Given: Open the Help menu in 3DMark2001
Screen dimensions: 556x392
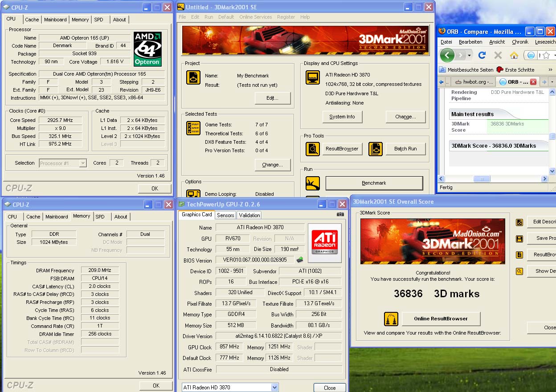Looking at the screenshot, I should [x=305, y=17].
